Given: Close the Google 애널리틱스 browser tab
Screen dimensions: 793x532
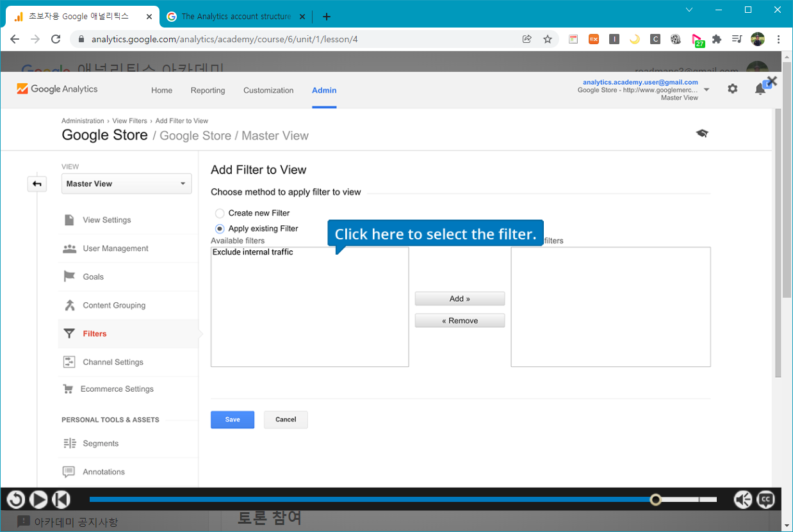Looking at the screenshot, I should [149, 17].
